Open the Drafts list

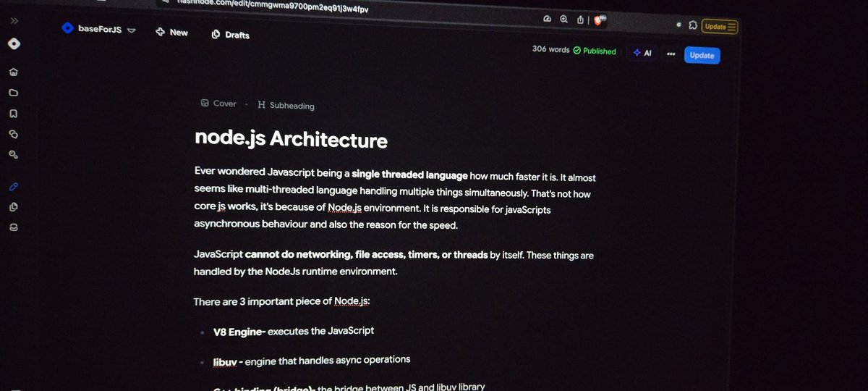pyautogui.click(x=231, y=34)
